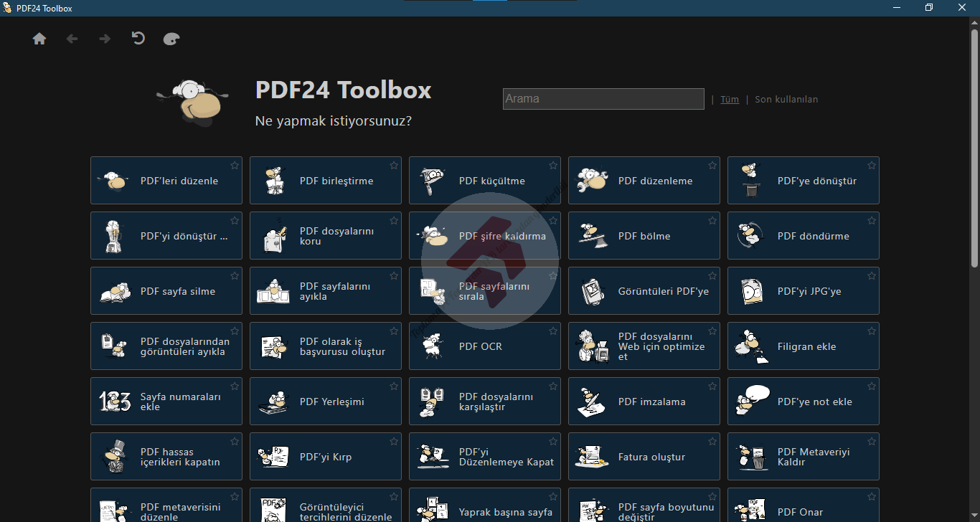
Task: Open the PDF düzenleme tool
Action: [644, 181]
